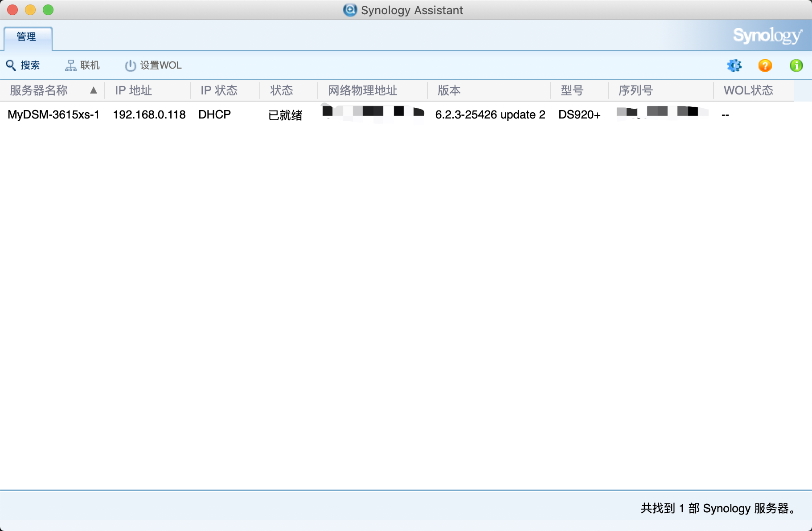Sort by 序列号 column header

coord(661,90)
